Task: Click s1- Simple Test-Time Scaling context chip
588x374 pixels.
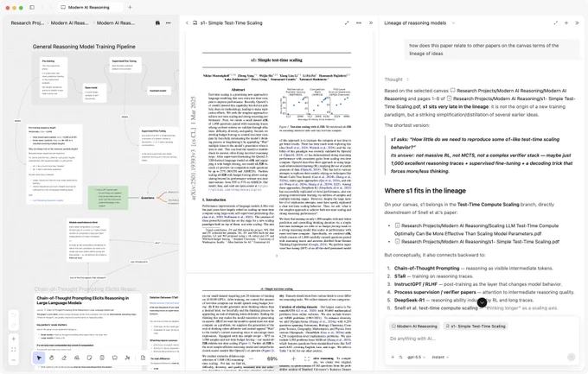Action: pyautogui.click(x=475, y=326)
